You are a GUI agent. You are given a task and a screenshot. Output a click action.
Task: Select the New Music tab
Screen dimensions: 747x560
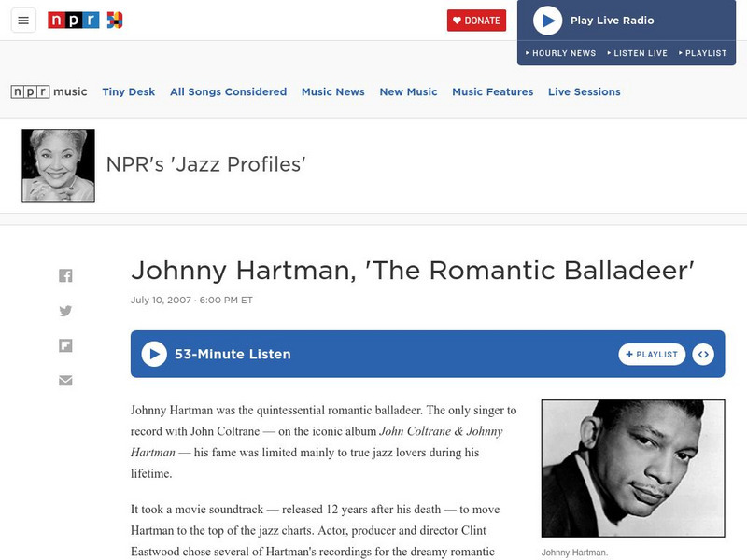click(408, 91)
